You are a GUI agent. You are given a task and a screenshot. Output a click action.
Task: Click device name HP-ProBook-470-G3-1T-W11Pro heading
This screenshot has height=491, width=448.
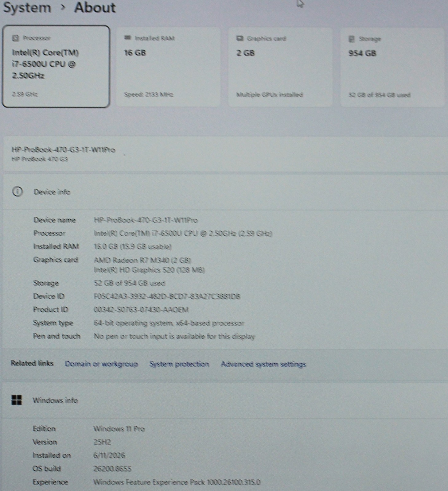tap(63, 150)
